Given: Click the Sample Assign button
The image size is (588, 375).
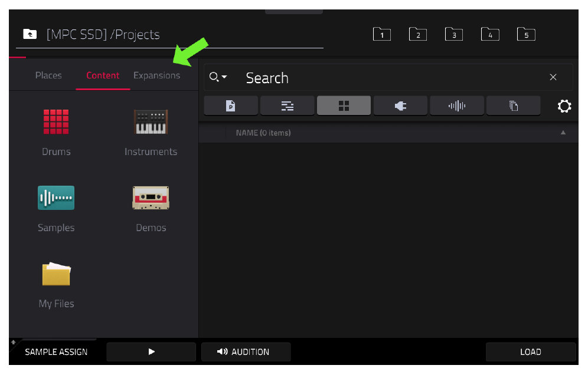Looking at the screenshot, I should [x=56, y=352].
